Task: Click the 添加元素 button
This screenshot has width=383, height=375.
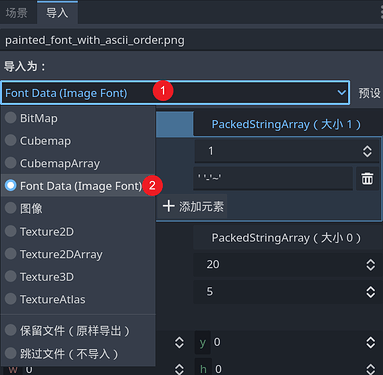Action: pos(192,206)
